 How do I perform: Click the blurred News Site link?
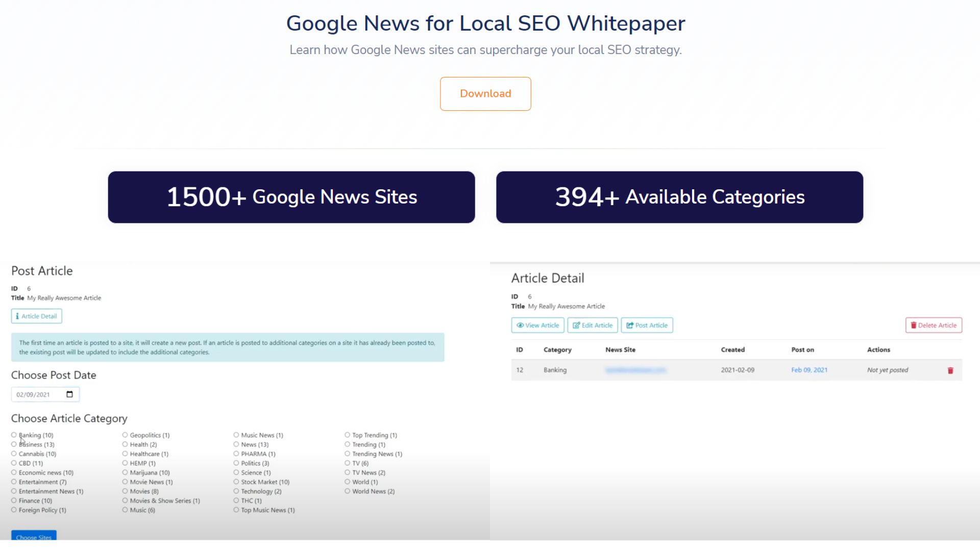635,370
